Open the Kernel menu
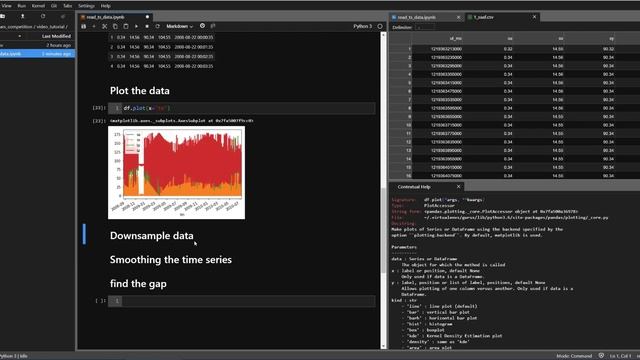The image size is (640, 360). pyautogui.click(x=38, y=6)
